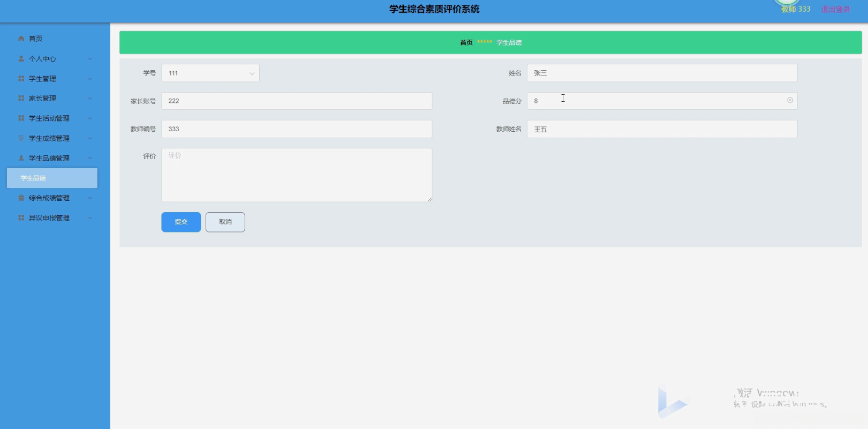Expand the 综合成绩管理 menu chevron
Screen dimensions: 868x429
[x=90, y=198]
